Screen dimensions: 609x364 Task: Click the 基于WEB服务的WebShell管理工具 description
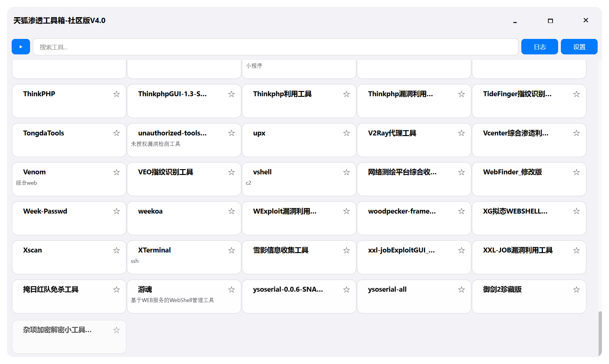click(173, 300)
